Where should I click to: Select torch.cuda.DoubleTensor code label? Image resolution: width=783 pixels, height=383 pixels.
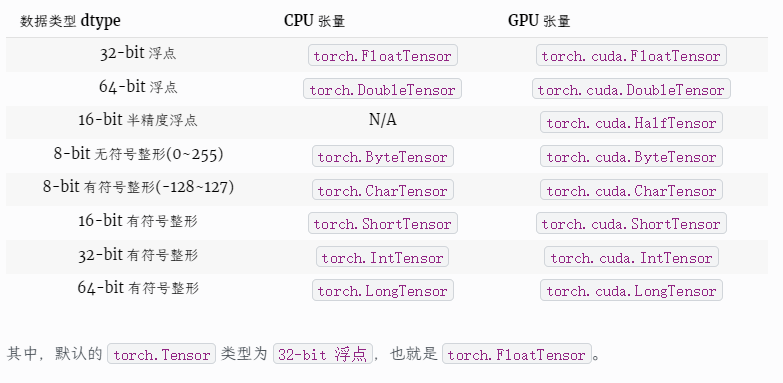[x=631, y=89]
